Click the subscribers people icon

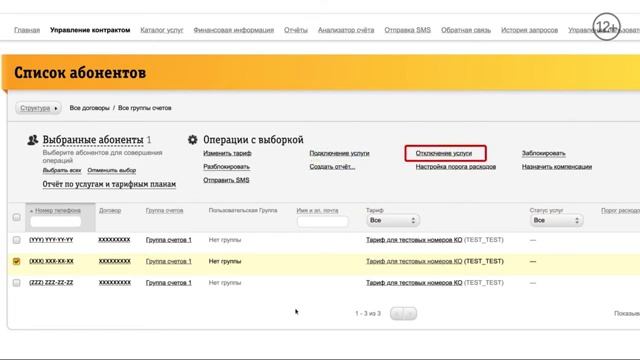pos(33,140)
